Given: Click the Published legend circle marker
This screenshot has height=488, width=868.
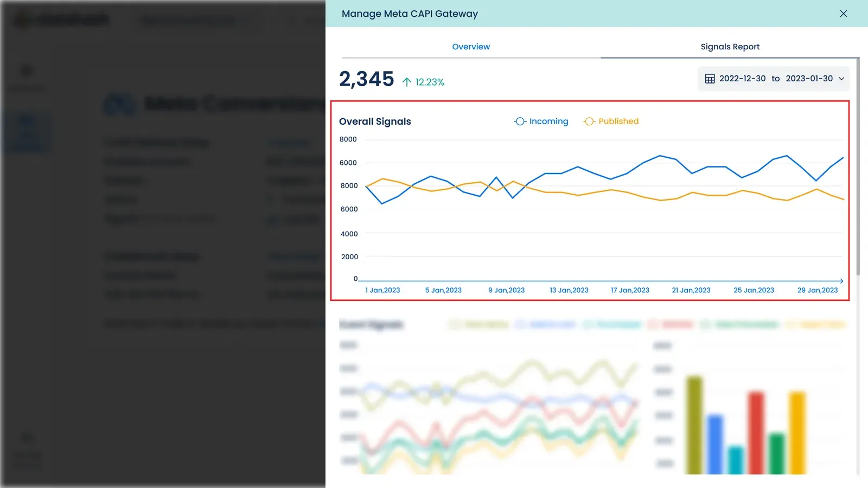Looking at the screenshot, I should [x=590, y=121].
